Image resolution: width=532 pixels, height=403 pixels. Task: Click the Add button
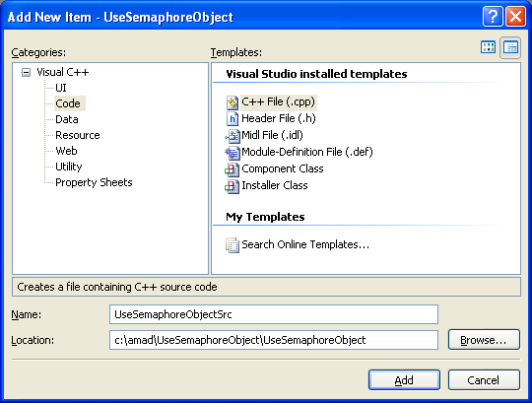tap(404, 380)
